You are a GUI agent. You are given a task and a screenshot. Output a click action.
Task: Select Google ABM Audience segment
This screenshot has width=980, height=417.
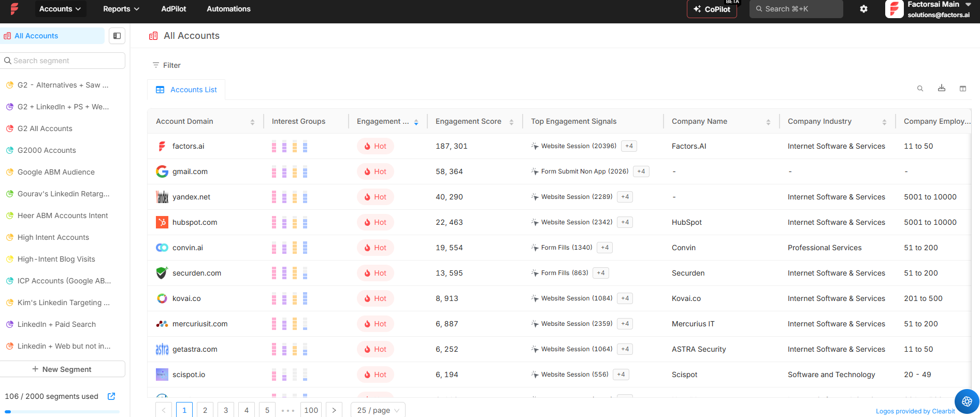(x=56, y=172)
